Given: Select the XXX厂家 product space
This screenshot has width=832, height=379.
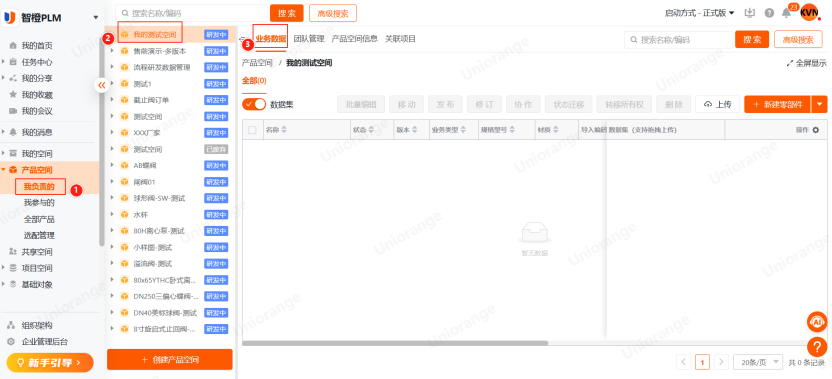Looking at the screenshot, I should tap(147, 133).
